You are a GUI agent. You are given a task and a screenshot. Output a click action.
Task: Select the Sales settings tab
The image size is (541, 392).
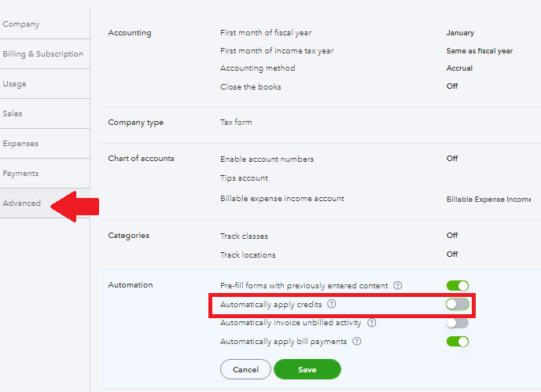pos(13,114)
